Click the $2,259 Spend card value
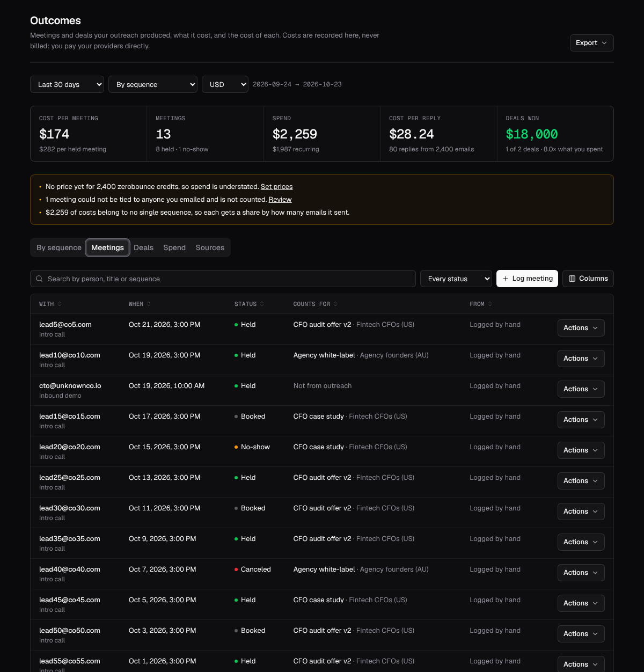Screen dimensions: 644x672 coord(295,134)
